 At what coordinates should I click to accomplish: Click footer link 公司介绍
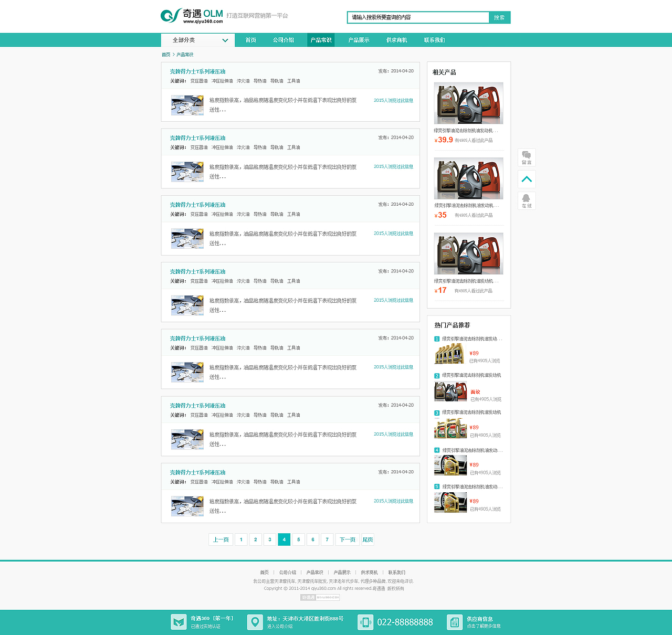pyautogui.click(x=288, y=573)
